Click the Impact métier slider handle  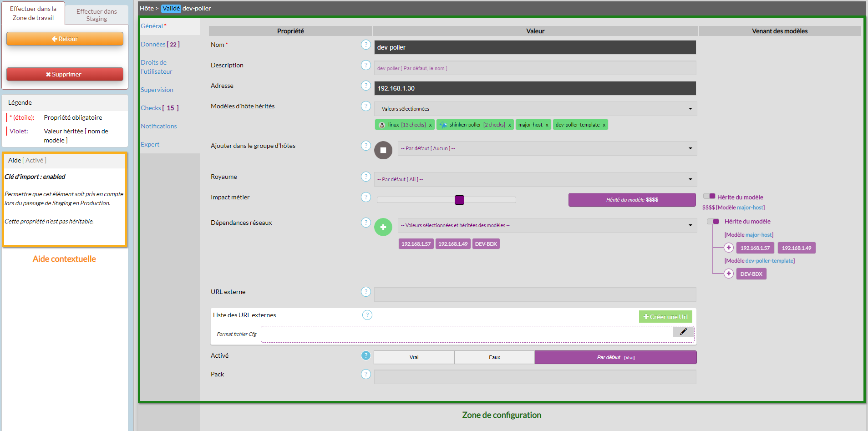click(x=459, y=200)
